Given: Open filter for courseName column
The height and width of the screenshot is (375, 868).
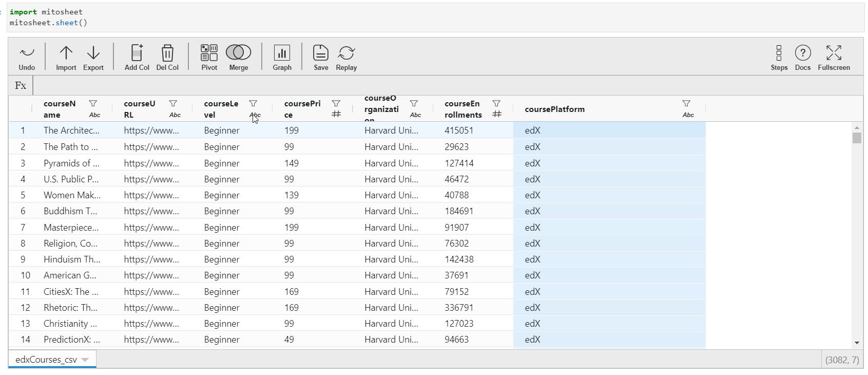Looking at the screenshot, I should tap(93, 104).
